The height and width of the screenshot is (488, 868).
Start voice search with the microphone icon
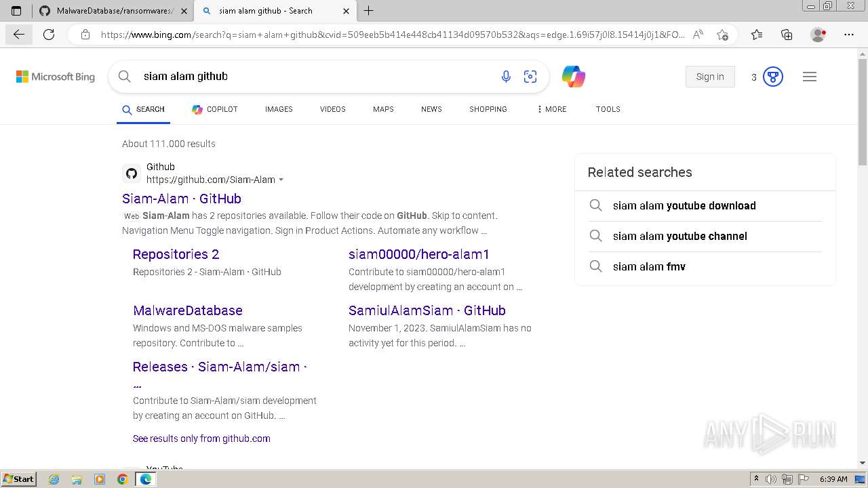[x=506, y=77]
